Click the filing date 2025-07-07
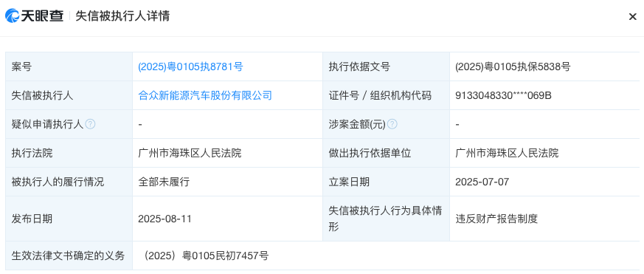644x274 pixels. [482, 182]
